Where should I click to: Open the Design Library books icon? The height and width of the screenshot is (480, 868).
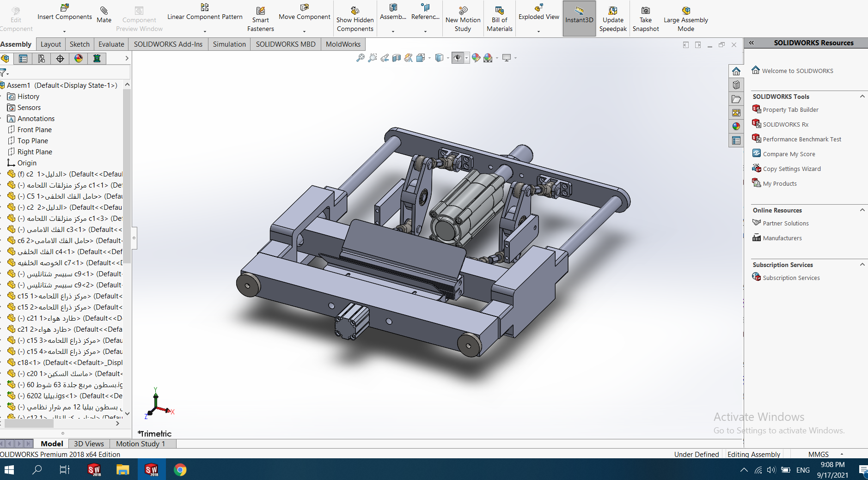coord(736,85)
